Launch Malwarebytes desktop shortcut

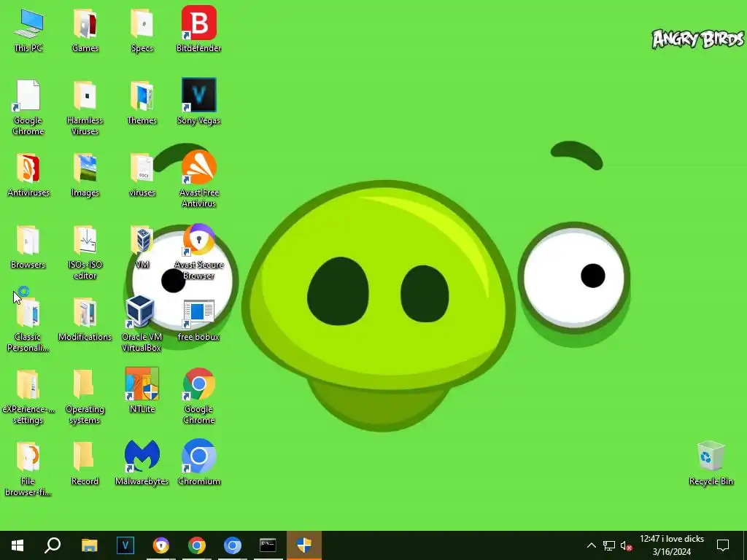pyautogui.click(x=142, y=463)
